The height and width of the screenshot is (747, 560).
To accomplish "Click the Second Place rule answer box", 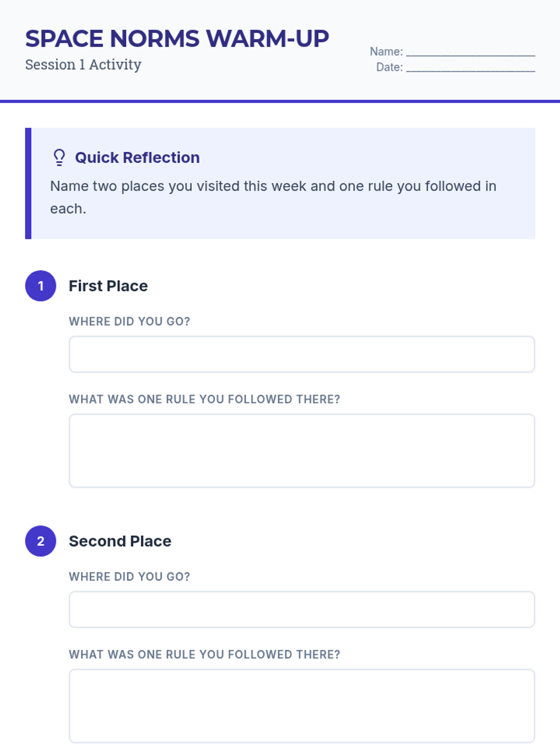I will pyautogui.click(x=301, y=706).
